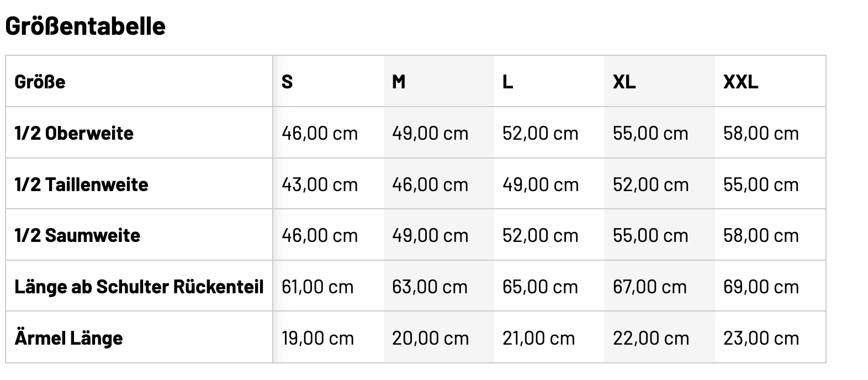Select the Länge ab Schulter Rückenteil label
Image resolution: width=868 pixels, height=380 pixels.
[x=139, y=287]
